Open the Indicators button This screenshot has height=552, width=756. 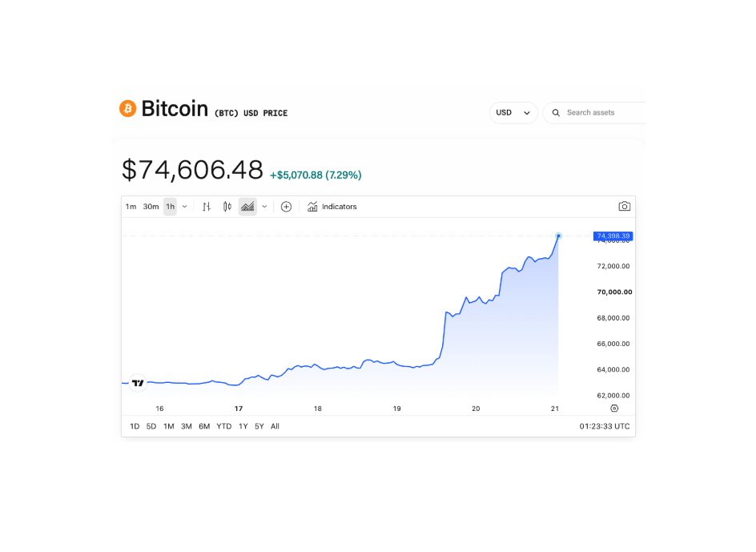[332, 207]
